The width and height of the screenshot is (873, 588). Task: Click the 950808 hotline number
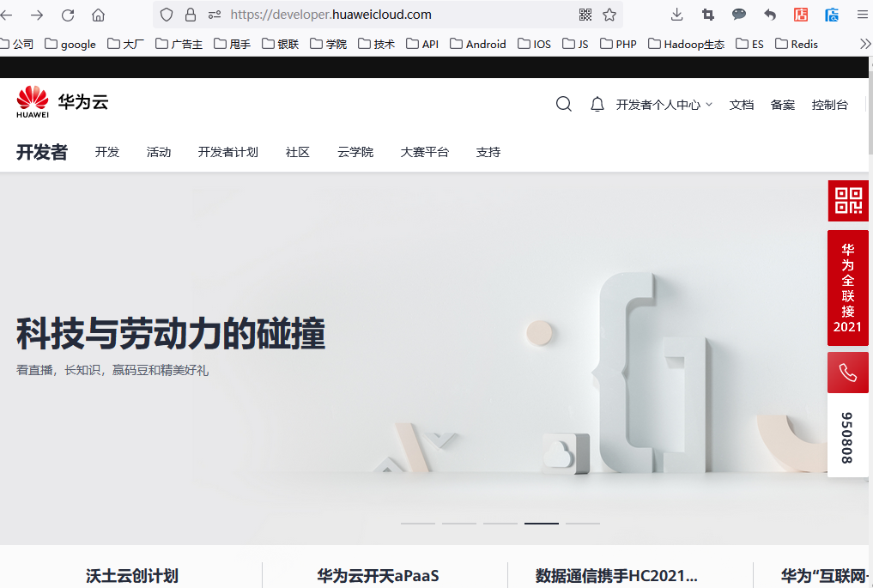click(x=847, y=438)
